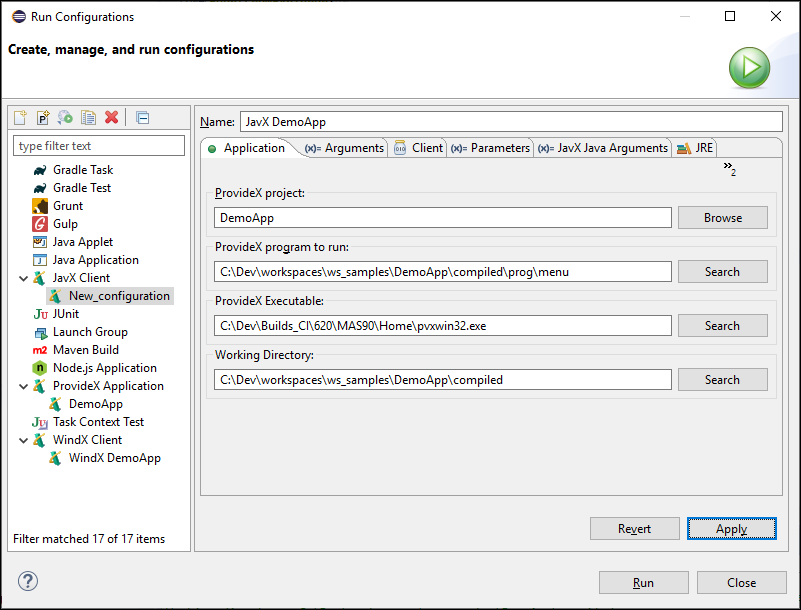Screen dimensions: 801x610
Task: Click Search for ProvideX program to run
Action: (x=722, y=272)
